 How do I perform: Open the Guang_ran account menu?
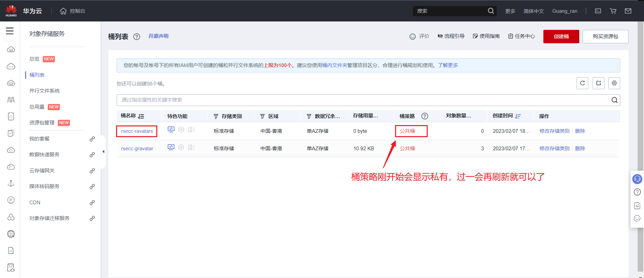(x=565, y=11)
